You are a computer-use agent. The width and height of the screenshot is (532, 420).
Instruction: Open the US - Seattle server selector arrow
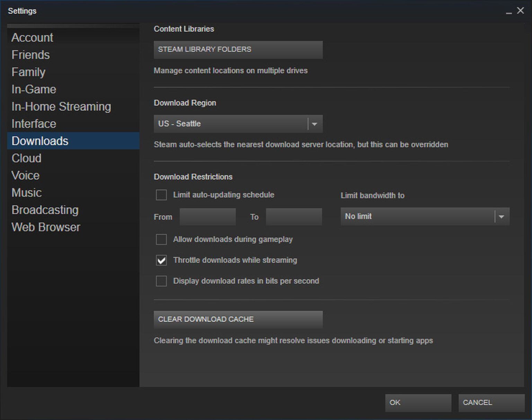pyautogui.click(x=314, y=124)
